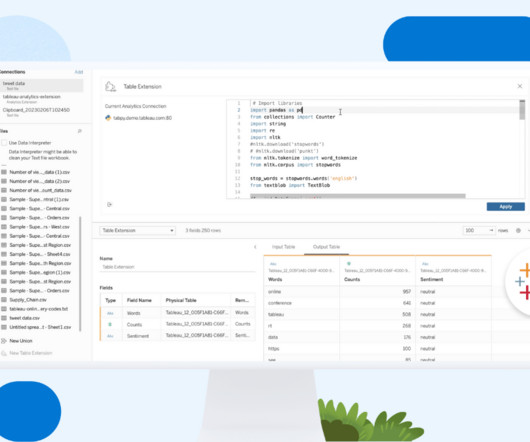Image resolution: width=530 pixels, height=442 pixels.
Task: Click the refresh icon below connection
Action: coord(109,204)
